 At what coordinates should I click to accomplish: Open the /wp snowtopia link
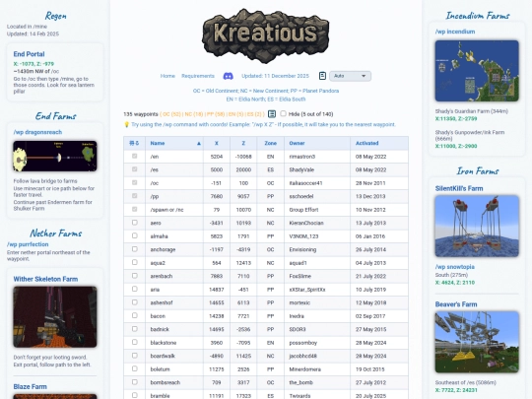coord(454,267)
